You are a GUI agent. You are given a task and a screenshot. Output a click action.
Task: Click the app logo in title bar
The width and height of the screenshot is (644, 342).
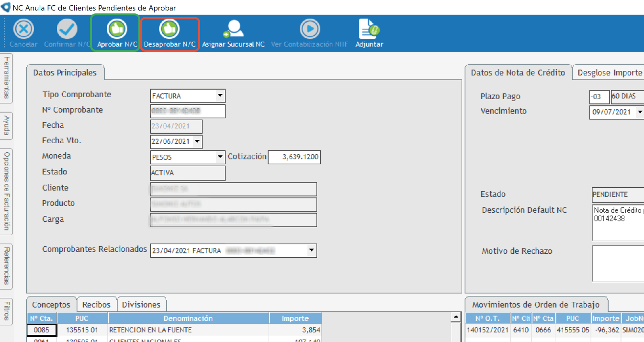coord(6,8)
